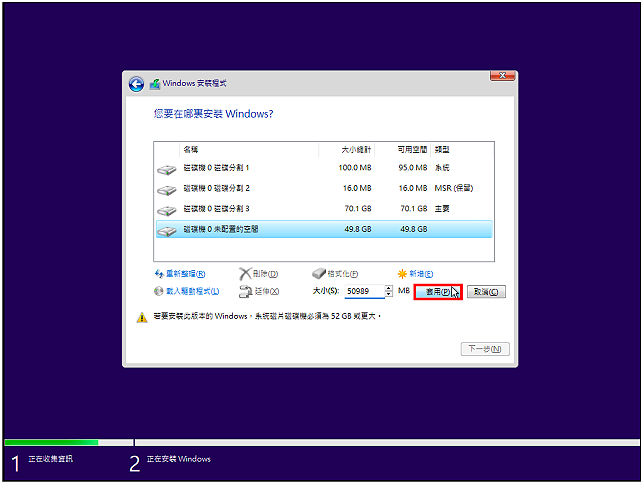Image resolution: width=641 pixels, height=482 pixels.
Task: Click the blue back arrow button
Action: 136,84
